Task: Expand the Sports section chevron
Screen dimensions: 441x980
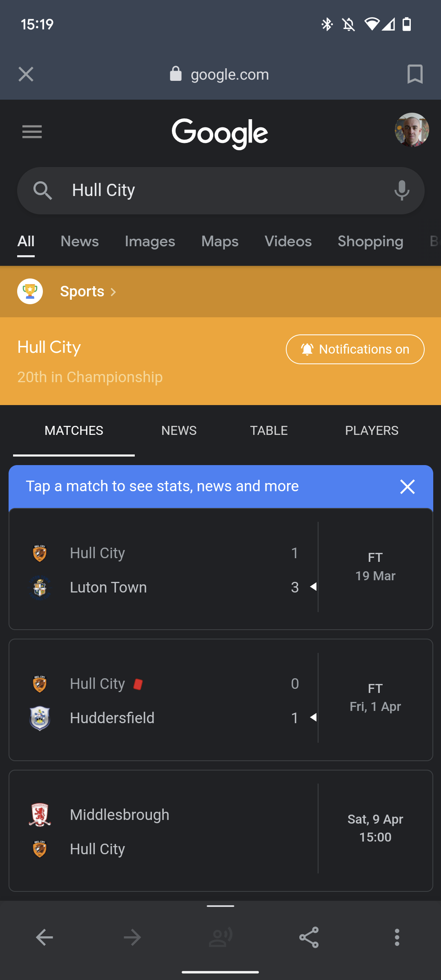Action: pos(113,292)
